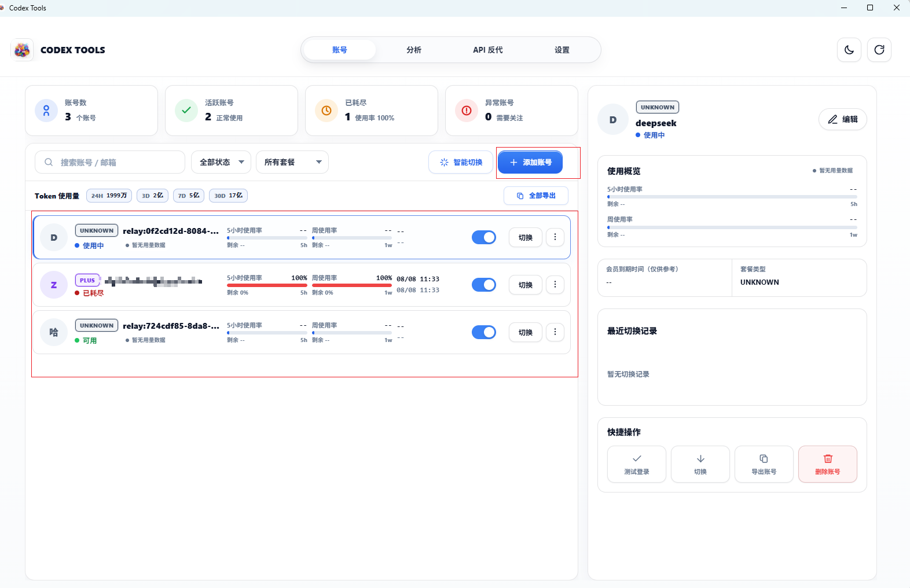Toggle enable switch for relay:724cdf85 account
This screenshot has width=910, height=588.
[484, 332]
